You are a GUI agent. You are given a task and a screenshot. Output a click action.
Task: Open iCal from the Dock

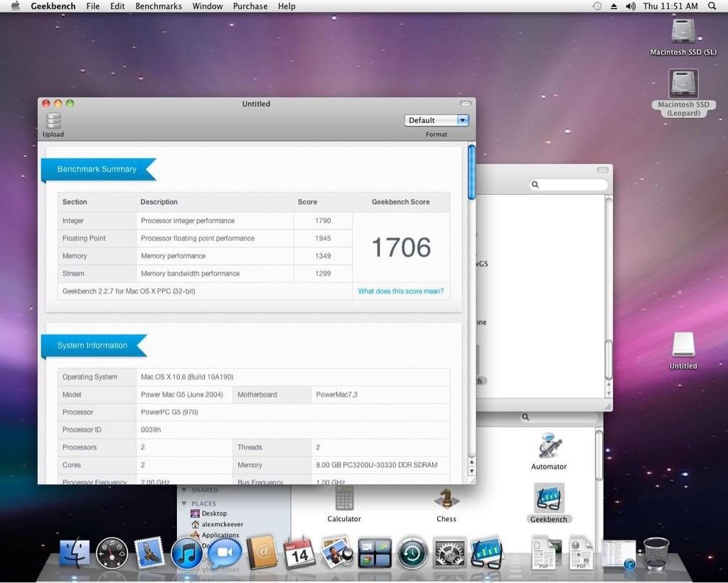299,552
